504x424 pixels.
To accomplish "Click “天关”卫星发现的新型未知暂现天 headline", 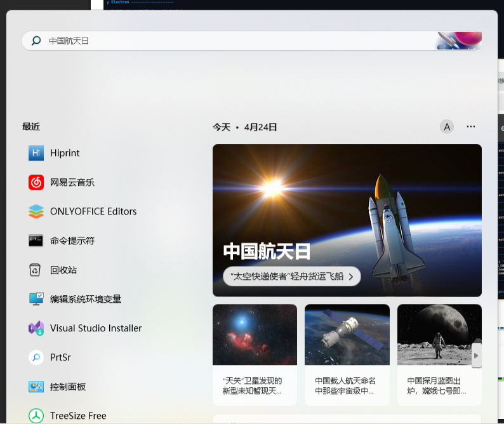I will click(x=253, y=386).
